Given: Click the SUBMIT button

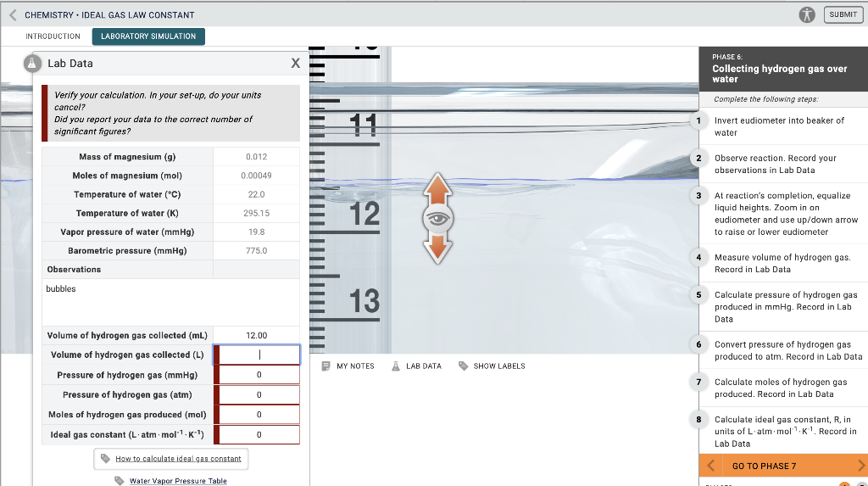Looking at the screenshot, I should 843,15.
